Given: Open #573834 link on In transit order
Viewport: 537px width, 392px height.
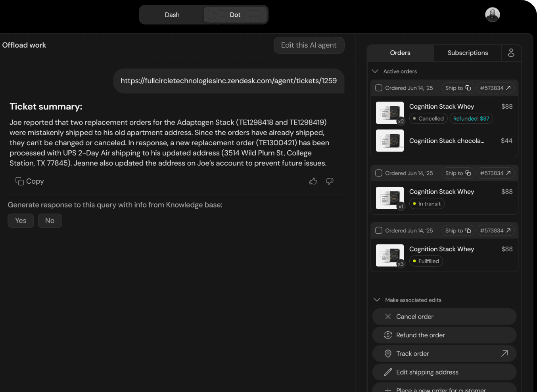Looking at the screenshot, I should [495, 173].
